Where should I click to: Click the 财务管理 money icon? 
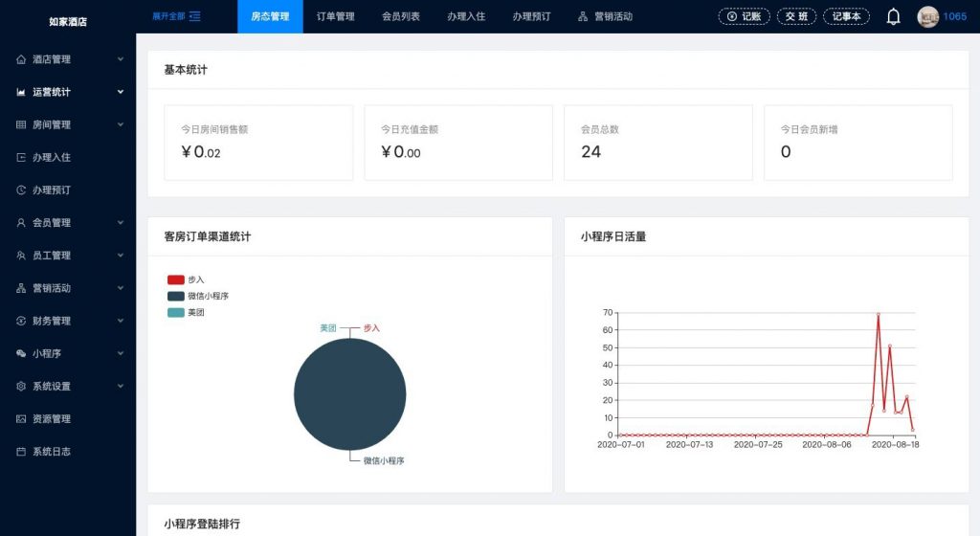(21, 321)
